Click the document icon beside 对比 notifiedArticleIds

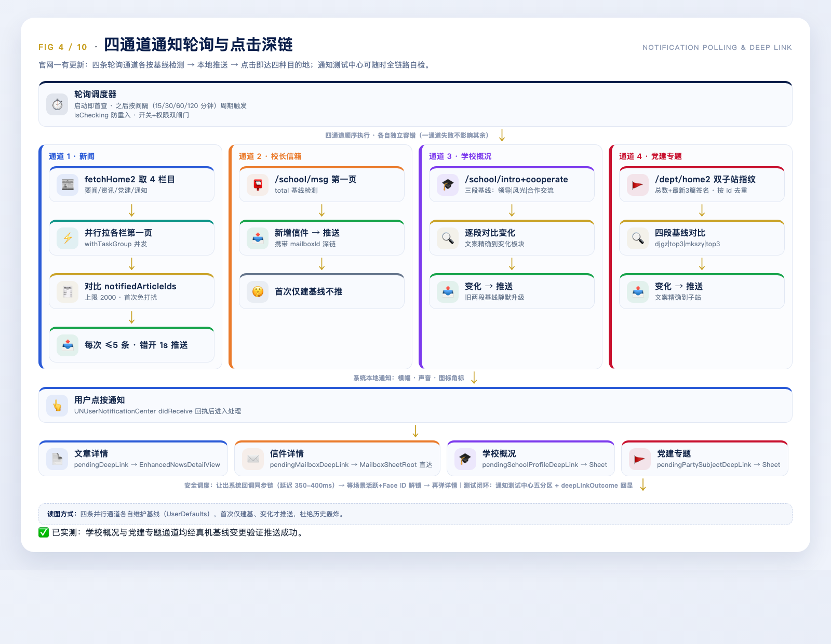tap(68, 292)
